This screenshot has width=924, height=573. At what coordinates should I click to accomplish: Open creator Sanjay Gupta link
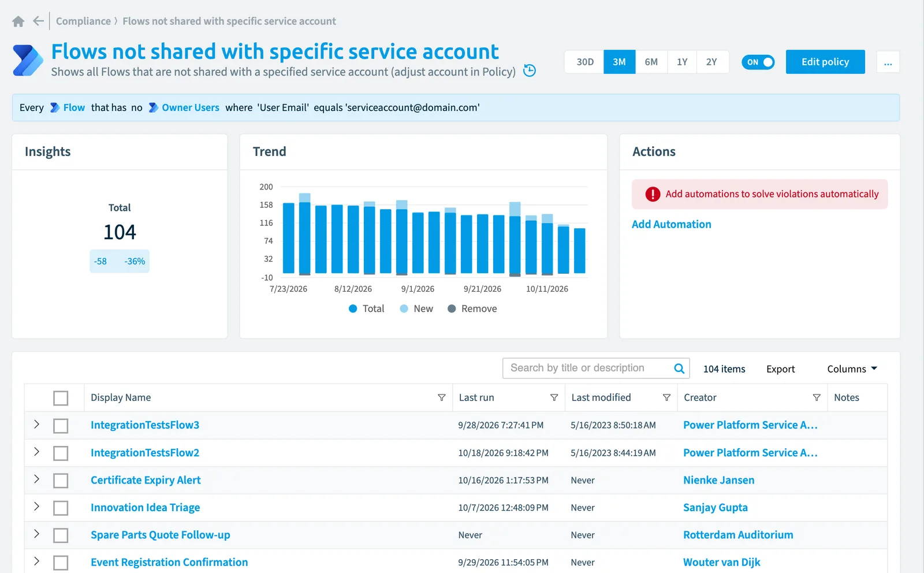716,507
